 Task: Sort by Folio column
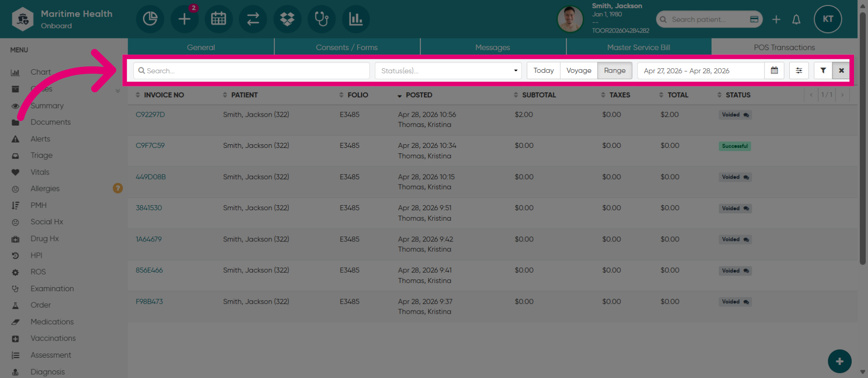354,95
